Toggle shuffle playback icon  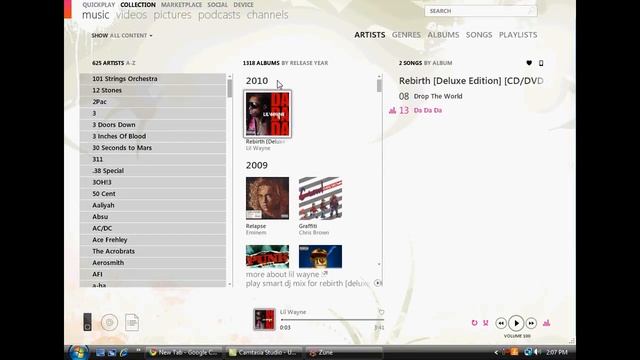pos(486,323)
